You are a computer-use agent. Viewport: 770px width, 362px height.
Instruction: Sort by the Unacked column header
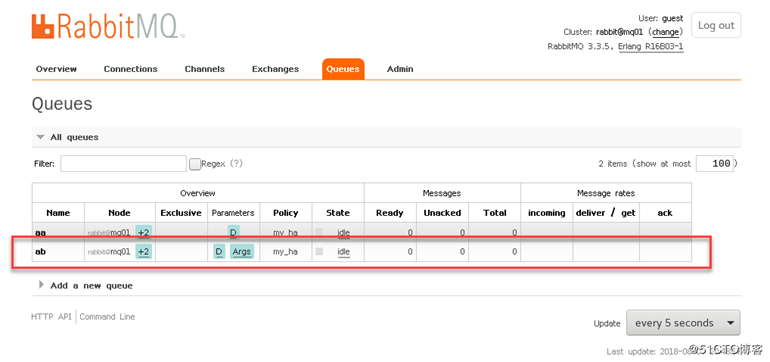pyautogui.click(x=442, y=213)
